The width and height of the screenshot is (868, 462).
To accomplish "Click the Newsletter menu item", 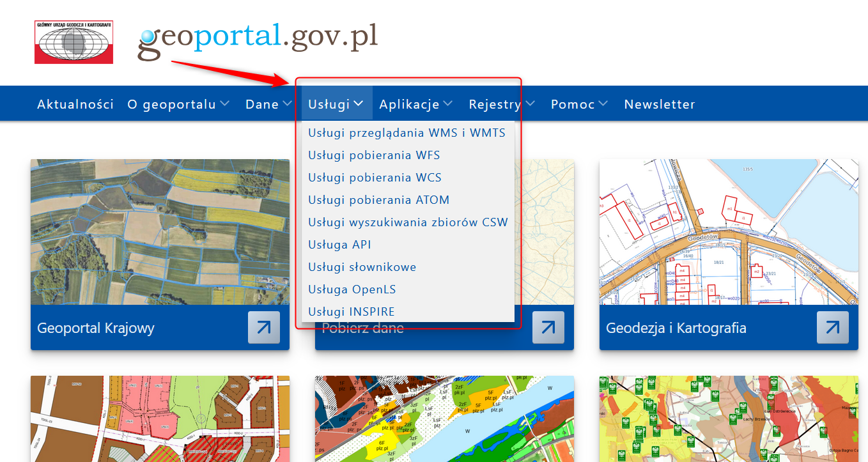I will 660,104.
